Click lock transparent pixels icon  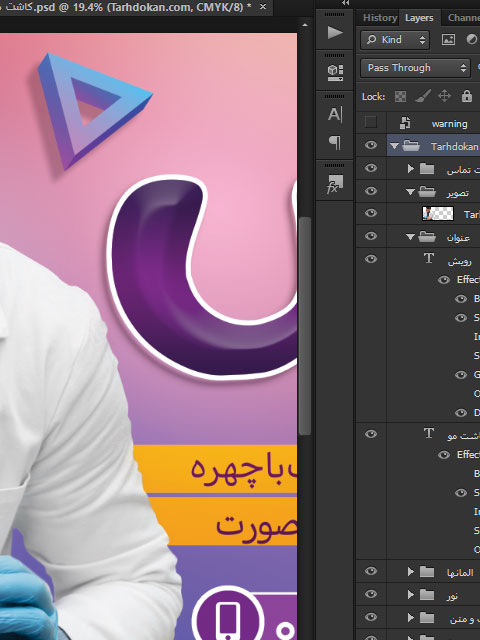pyautogui.click(x=400, y=96)
